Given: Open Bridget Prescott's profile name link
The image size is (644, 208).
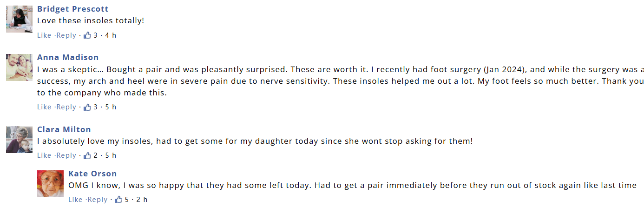Looking at the screenshot, I should [x=73, y=9].
